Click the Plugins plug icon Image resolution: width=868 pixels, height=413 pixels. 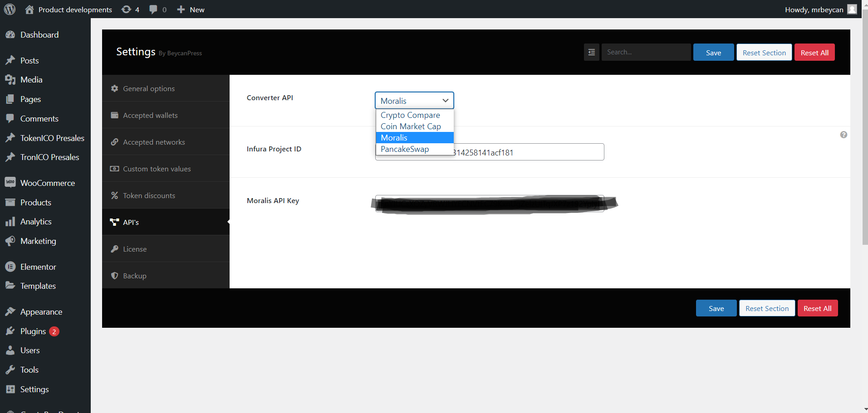10,331
